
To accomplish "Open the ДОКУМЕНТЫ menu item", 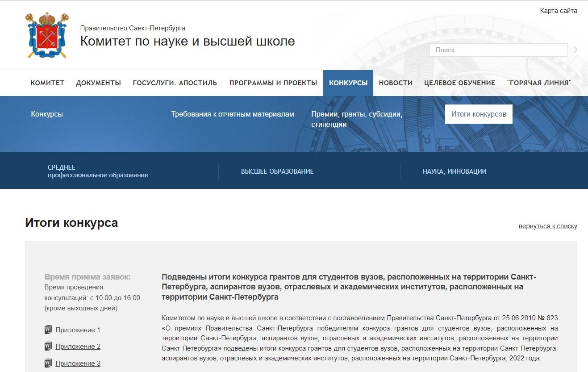I will 98,83.
